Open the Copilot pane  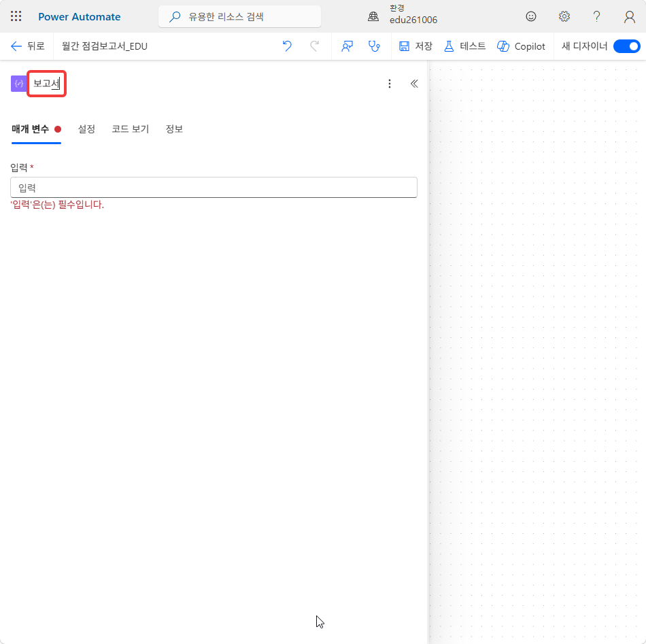click(x=521, y=46)
